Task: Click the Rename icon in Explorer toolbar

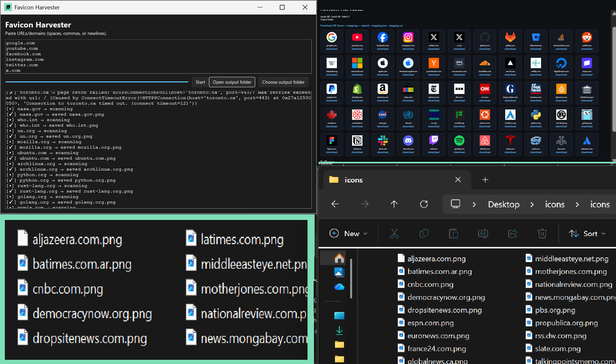Action: pyautogui.click(x=483, y=234)
